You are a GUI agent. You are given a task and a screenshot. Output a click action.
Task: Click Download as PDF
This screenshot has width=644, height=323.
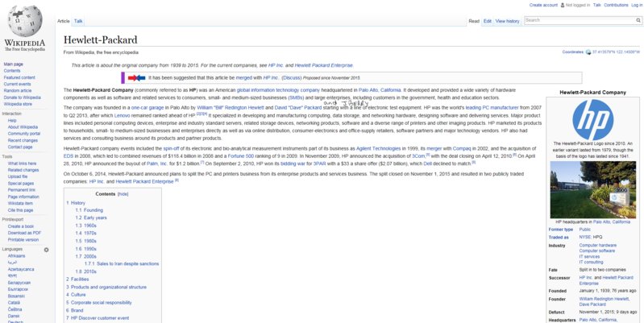tap(25, 233)
